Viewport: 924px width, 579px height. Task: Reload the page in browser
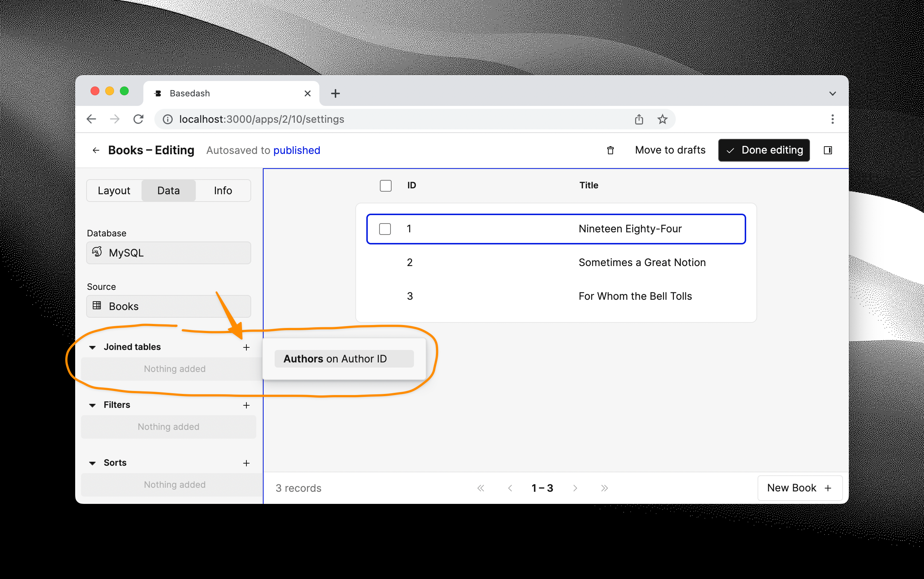pos(138,119)
